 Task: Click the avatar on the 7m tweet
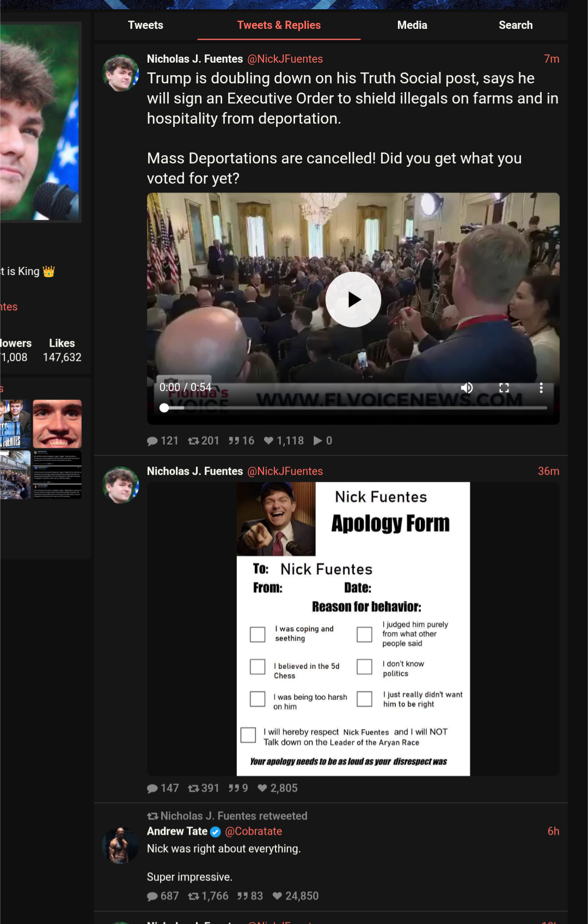pos(120,72)
